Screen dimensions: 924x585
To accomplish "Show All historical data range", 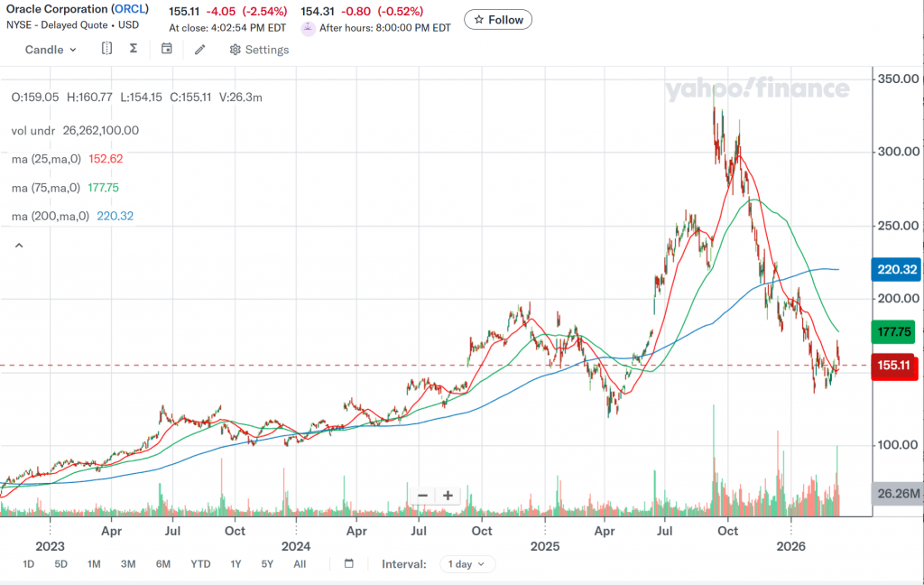I will point(300,563).
